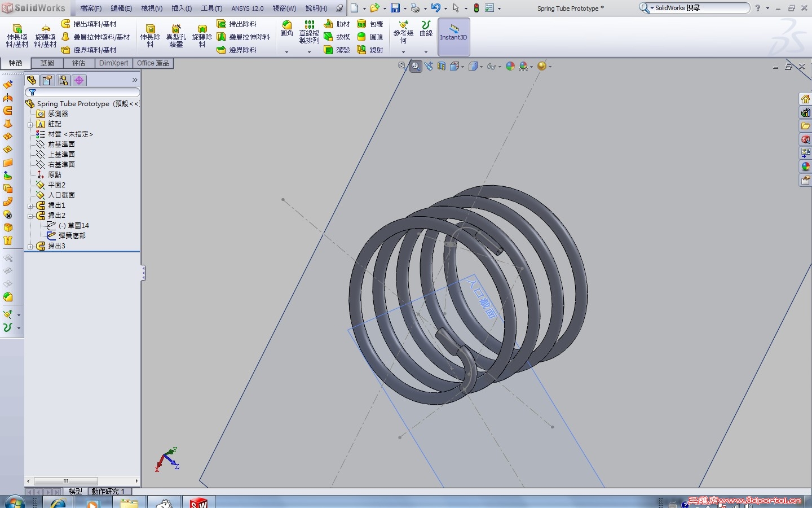Switch to the 評估 evaluate tab
Image resolution: width=812 pixels, height=508 pixels.
click(x=79, y=63)
